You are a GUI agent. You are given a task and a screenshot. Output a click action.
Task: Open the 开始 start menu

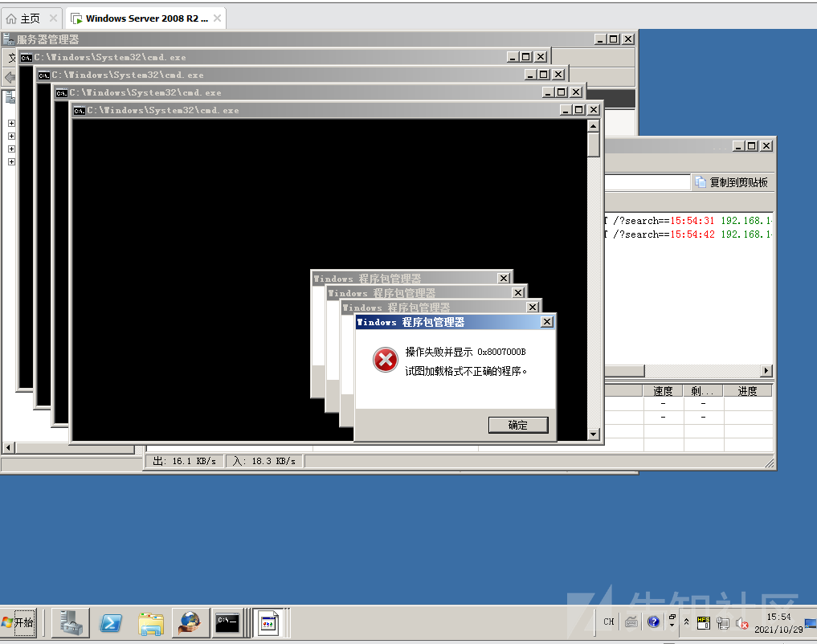18,622
